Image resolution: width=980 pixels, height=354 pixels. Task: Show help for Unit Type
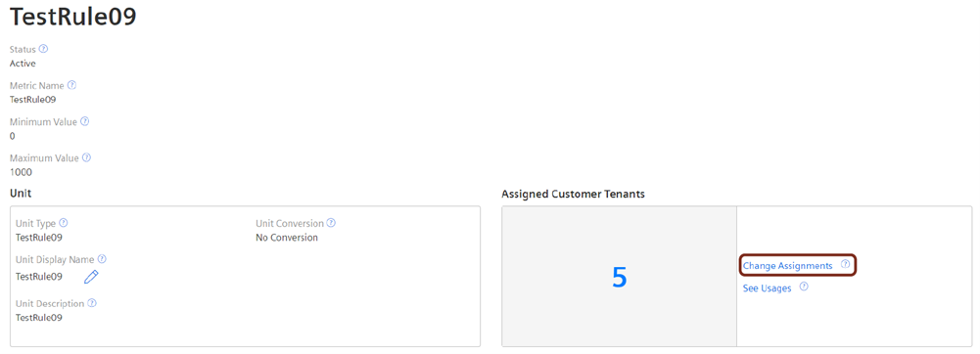point(63,223)
